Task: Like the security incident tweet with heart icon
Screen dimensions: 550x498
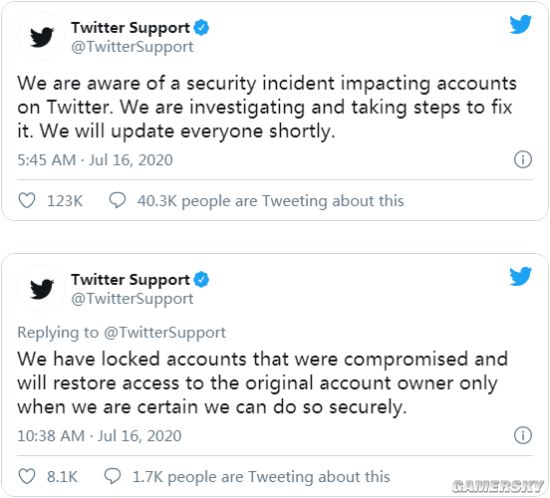Action: 27,201
